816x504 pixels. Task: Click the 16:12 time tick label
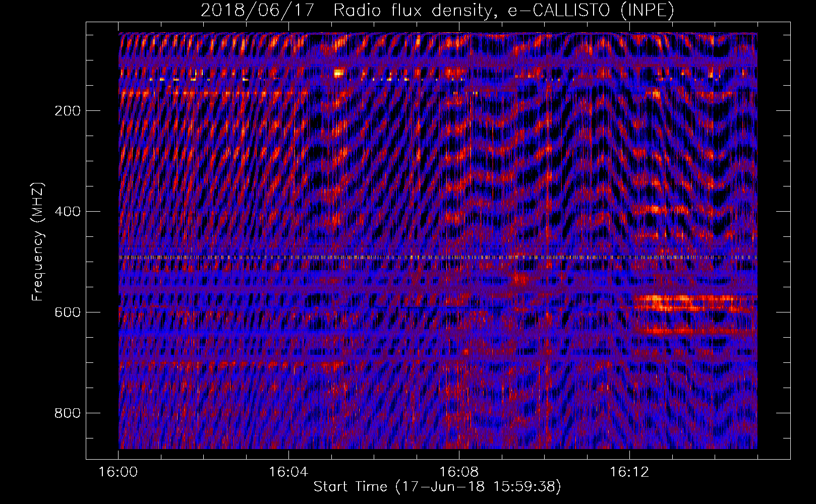pos(629,472)
